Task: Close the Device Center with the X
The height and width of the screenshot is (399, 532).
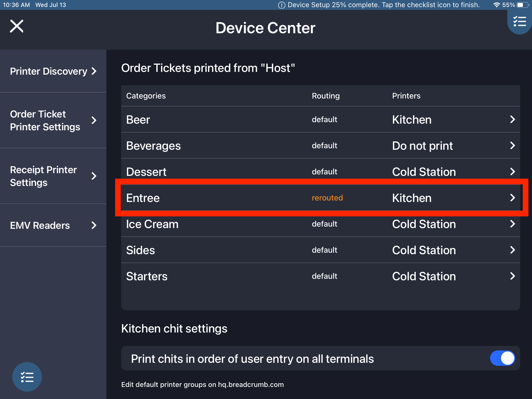Action: coord(16,26)
